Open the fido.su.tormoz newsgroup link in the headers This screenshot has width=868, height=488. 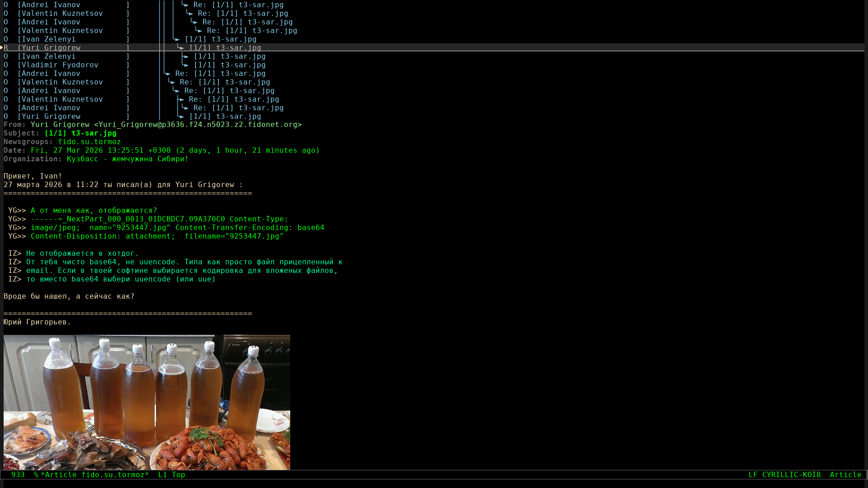(x=89, y=142)
